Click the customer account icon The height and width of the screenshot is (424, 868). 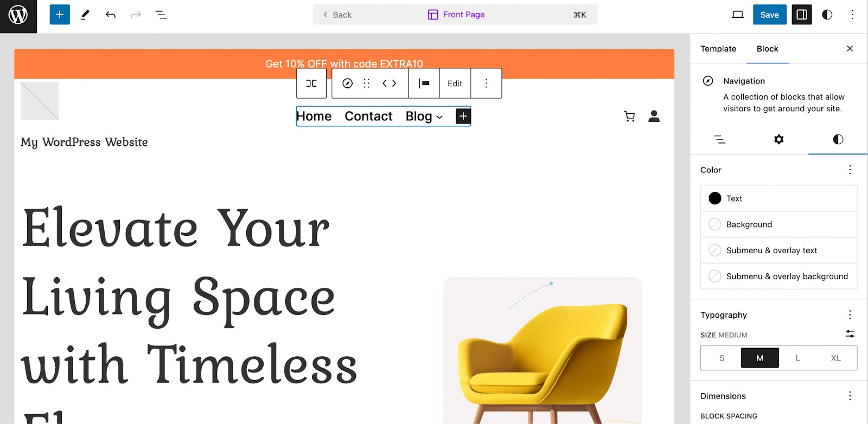[654, 116]
